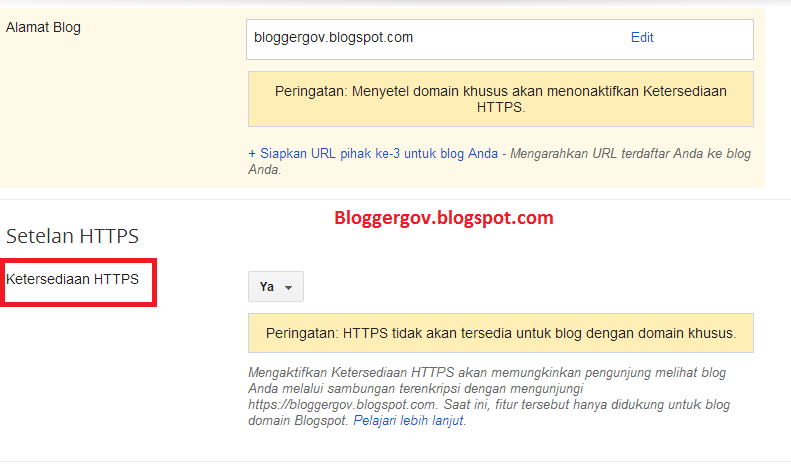Click the description starting Mengaktifkan Ketersediaan HTTPS

point(489,396)
